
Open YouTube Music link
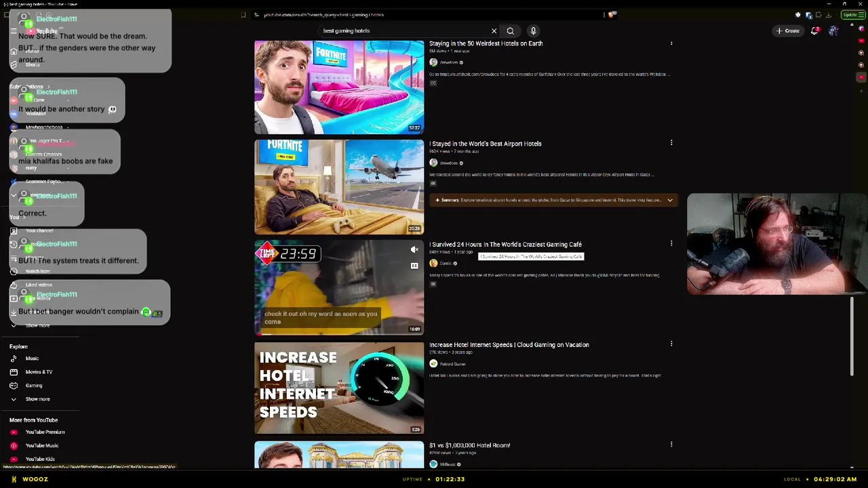tap(42, 445)
